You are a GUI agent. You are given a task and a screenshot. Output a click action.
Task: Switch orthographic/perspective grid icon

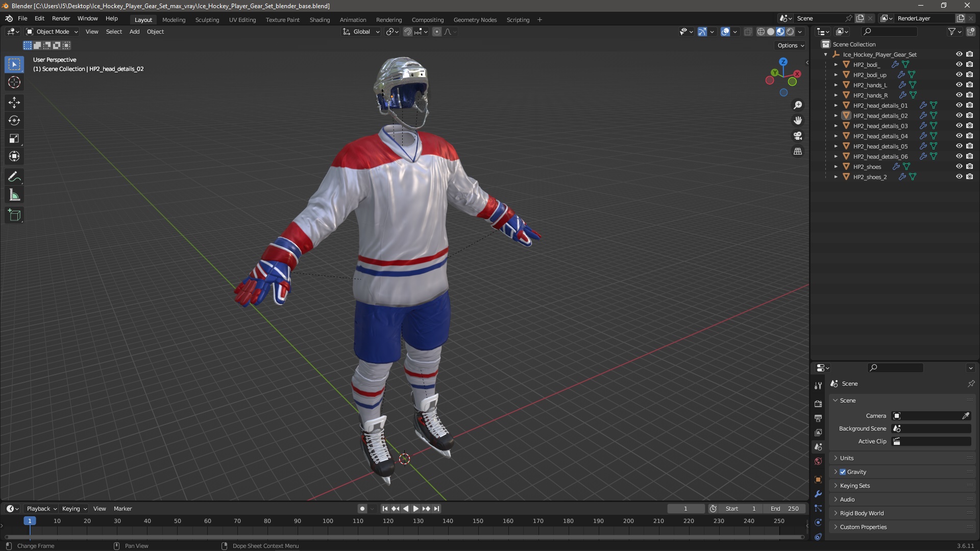point(798,152)
